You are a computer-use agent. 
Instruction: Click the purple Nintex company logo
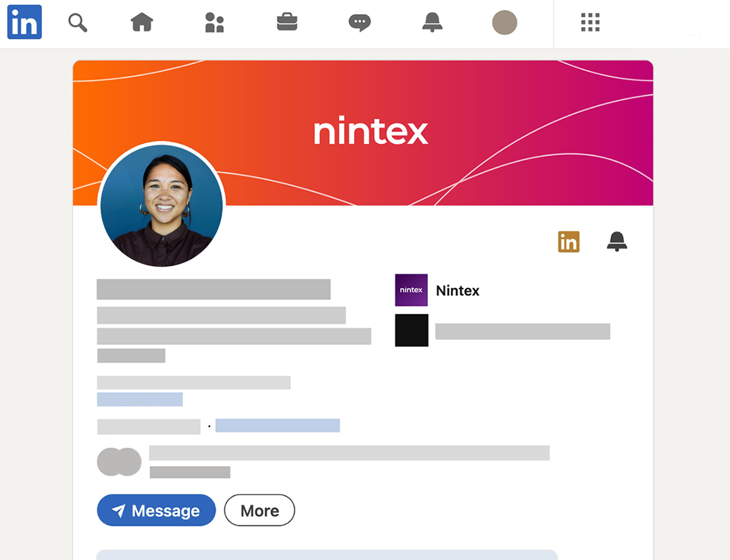tap(411, 290)
